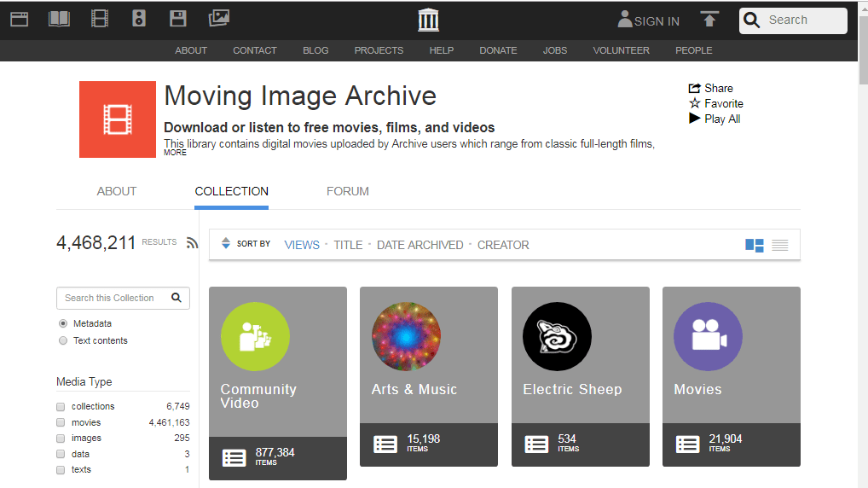868x488 pixels.
Task: Click the magnifier icon in top search box
Action: click(x=752, y=20)
